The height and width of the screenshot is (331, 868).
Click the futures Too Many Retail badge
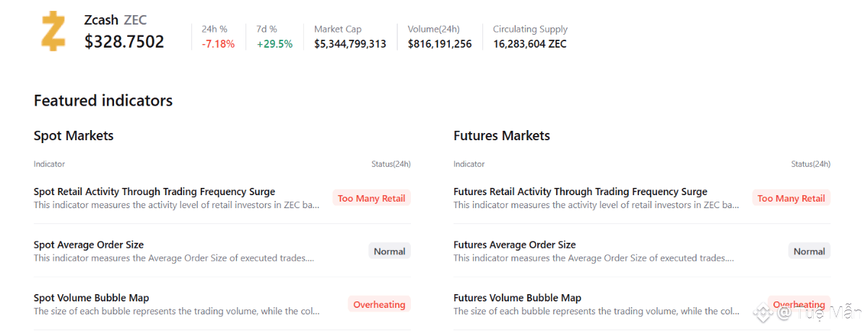click(x=791, y=198)
